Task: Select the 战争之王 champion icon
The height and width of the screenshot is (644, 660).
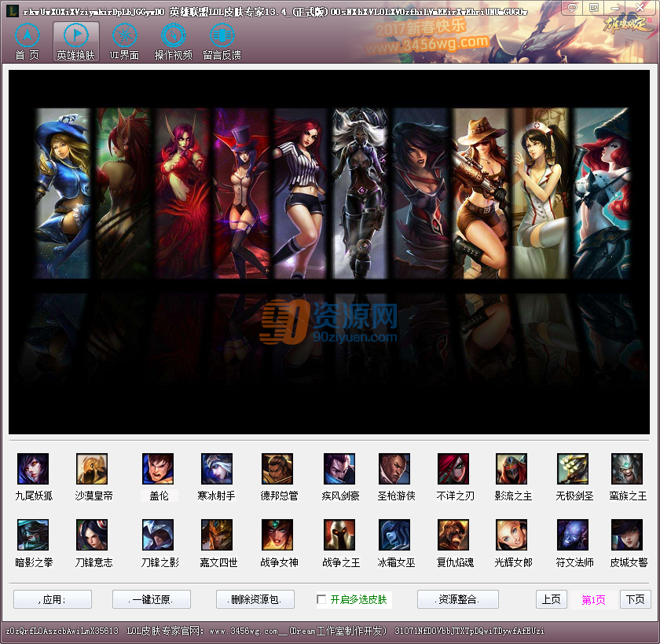Action: coord(339,535)
